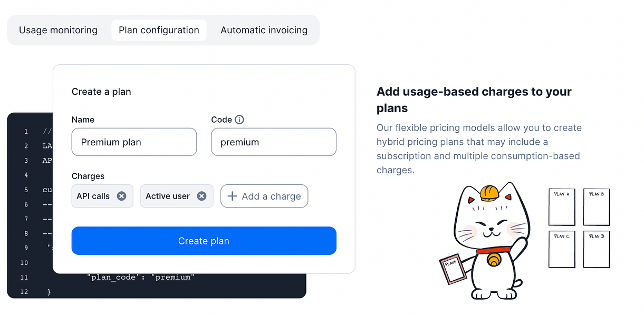This screenshot has width=644, height=316.
Task: Click the plus icon in Add a charge
Action: pos(232,196)
